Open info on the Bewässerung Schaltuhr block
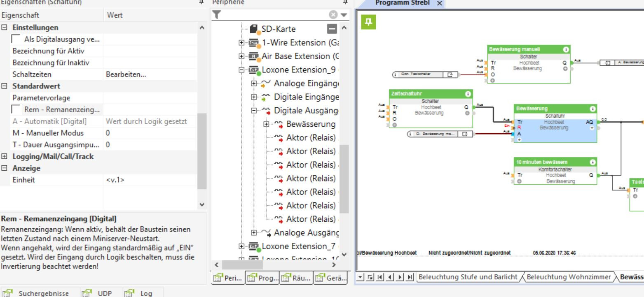 click(x=592, y=109)
